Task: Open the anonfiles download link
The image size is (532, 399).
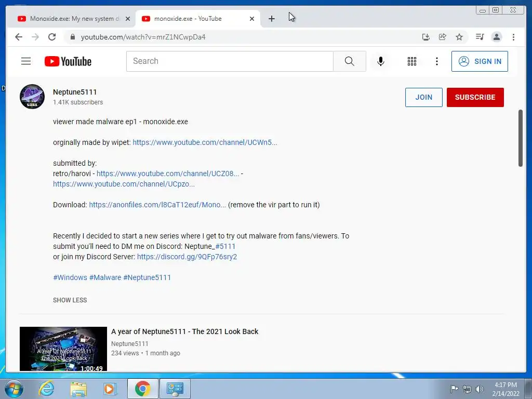Action: [x=157, y=205]
